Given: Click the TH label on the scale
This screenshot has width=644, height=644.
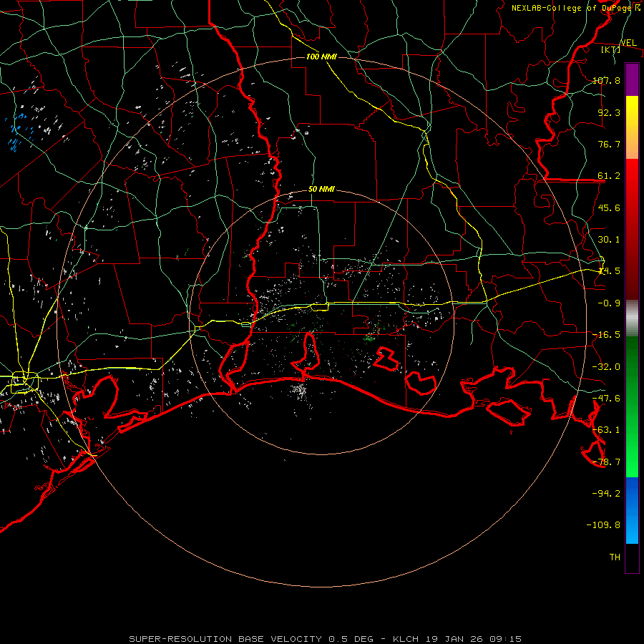Looking at the screenshot, I should tap(615, 557).
